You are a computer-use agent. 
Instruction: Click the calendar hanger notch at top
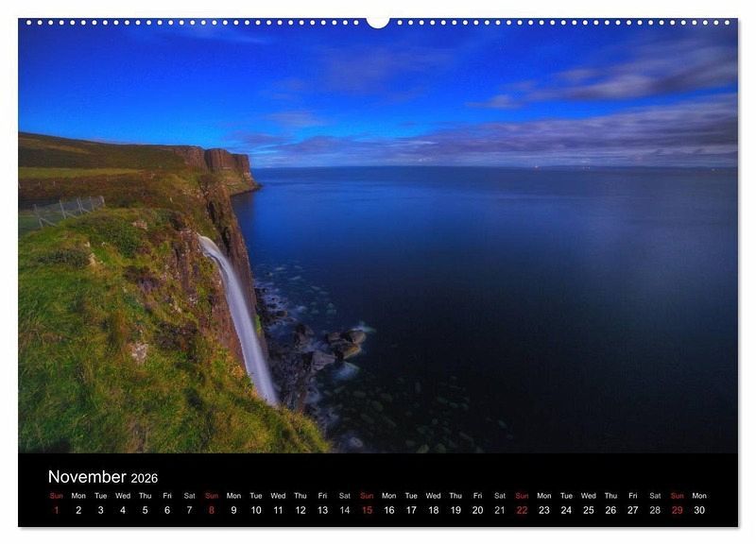click(378, 22)
